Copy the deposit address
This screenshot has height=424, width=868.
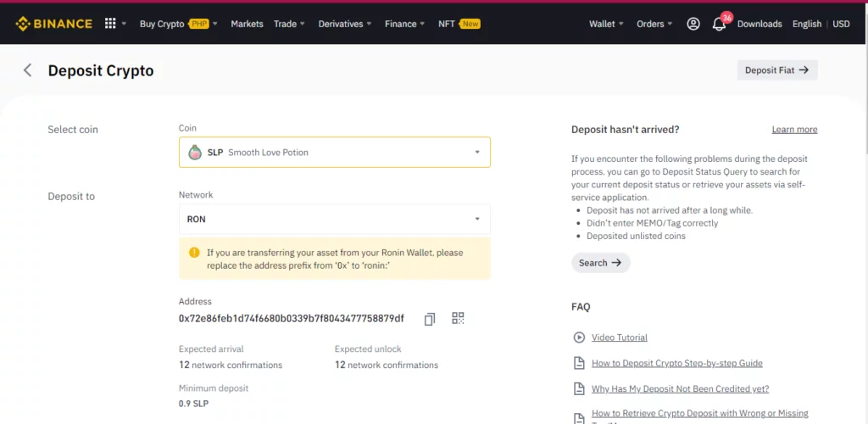tap(430, 319)
